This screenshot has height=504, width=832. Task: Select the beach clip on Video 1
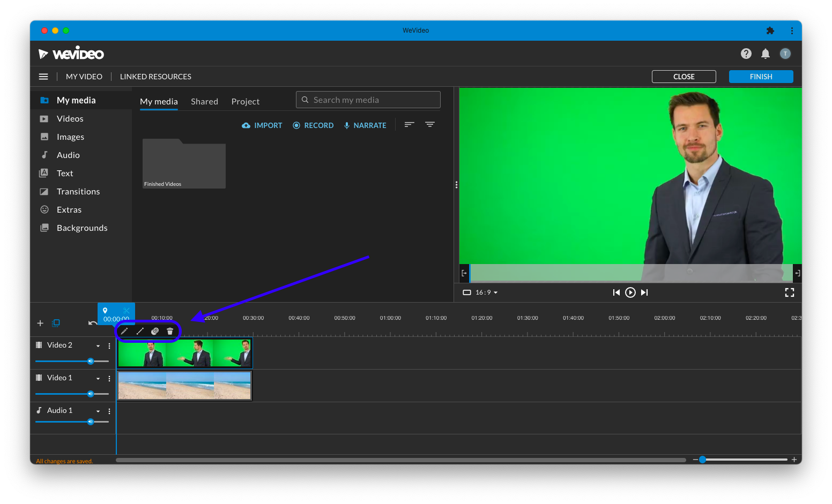click(x=184, y=386)
